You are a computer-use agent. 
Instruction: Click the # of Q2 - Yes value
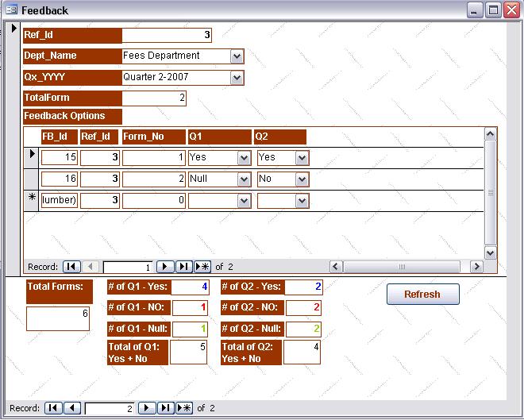pos(303,287)
